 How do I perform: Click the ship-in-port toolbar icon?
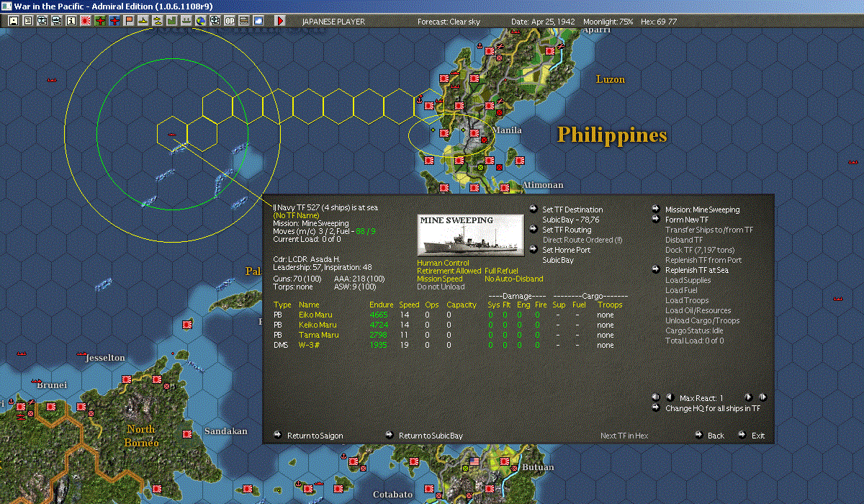(186, 21)
